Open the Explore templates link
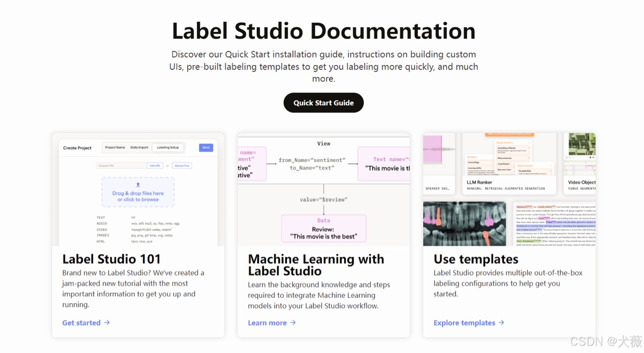This screenshot has width=644, height=353. (469, 323)
